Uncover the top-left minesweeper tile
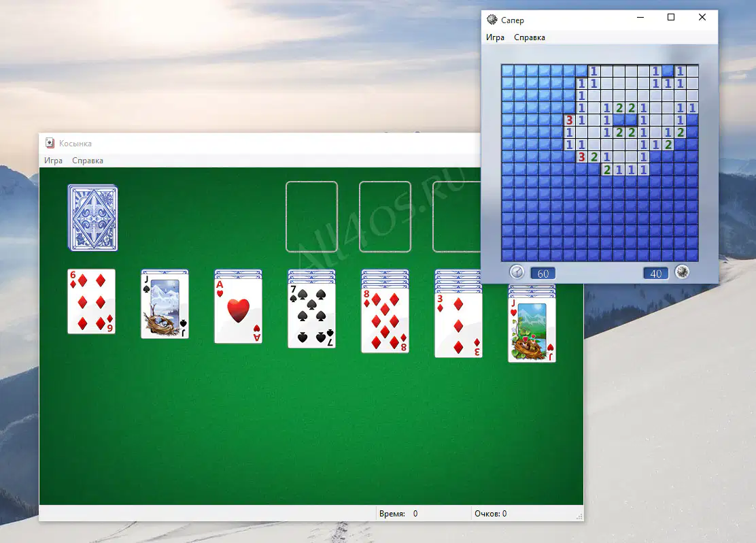Screen dimensions: 756x543 coord(508,71)
